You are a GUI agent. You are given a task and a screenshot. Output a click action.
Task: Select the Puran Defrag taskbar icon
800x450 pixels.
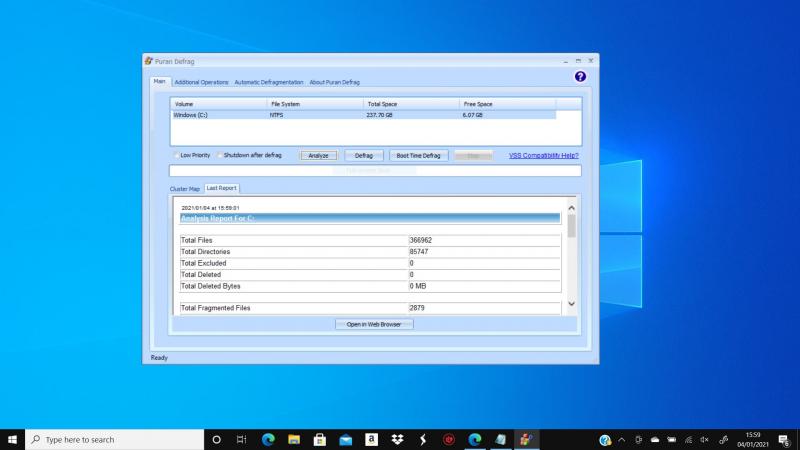526,439
